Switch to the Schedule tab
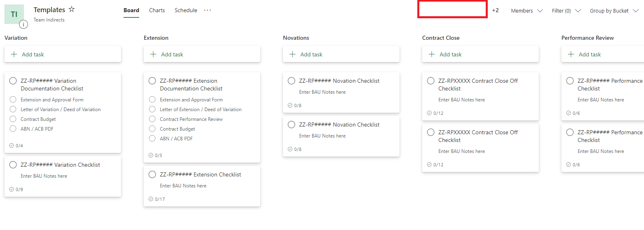Image resolution: width=644 pixels, height=230 pixels. 186,11
